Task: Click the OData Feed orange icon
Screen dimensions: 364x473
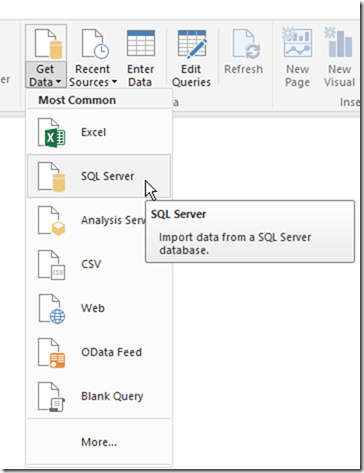Action: coord(51,353)
